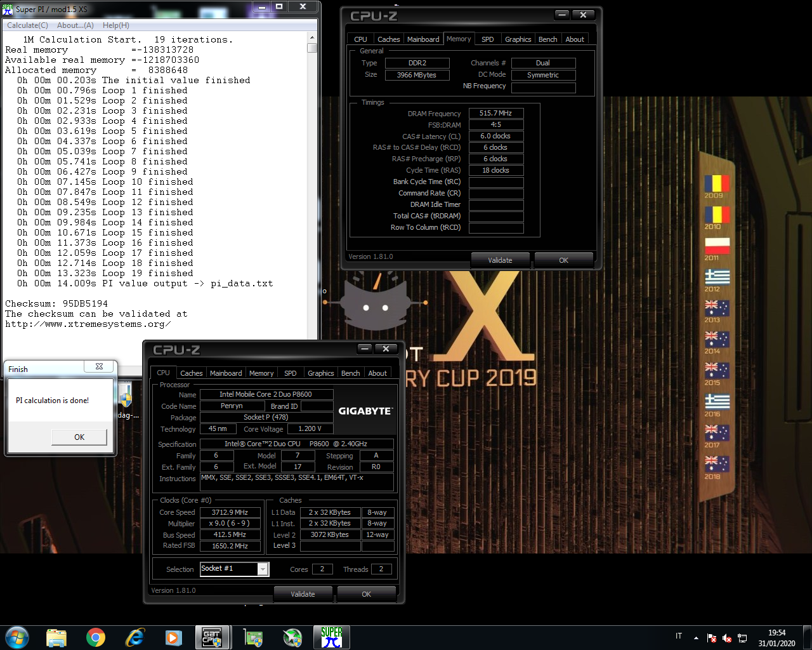The height and width of the screenshot is (650, 812).
Task: Open the Help(H) menu in Super PI
Action: point(116,25)
